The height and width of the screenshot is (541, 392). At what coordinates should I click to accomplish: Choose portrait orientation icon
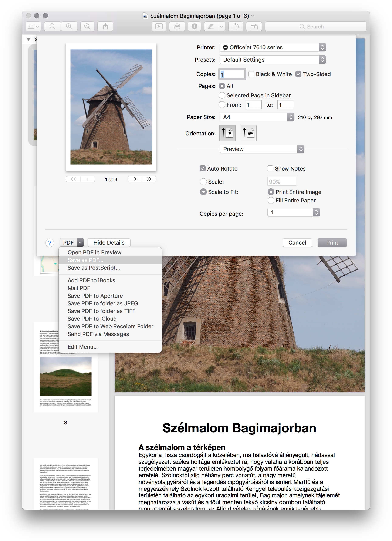coord(227,133)
